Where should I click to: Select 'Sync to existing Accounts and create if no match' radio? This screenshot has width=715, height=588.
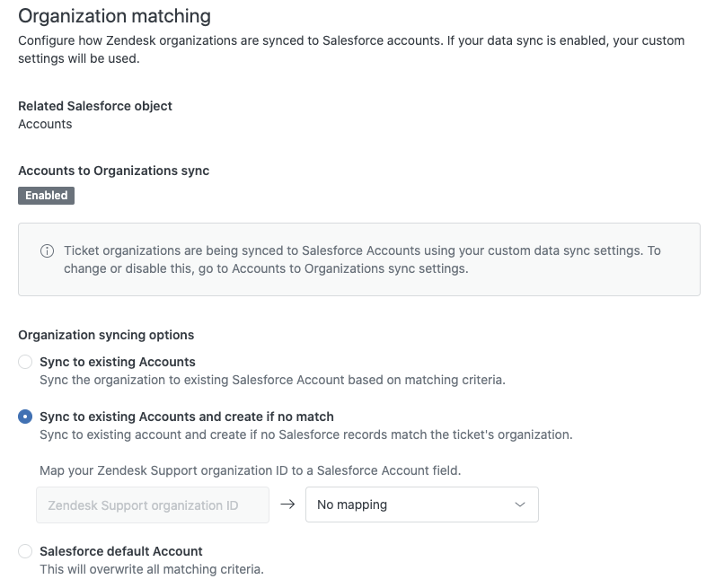[x=25, y=417]
